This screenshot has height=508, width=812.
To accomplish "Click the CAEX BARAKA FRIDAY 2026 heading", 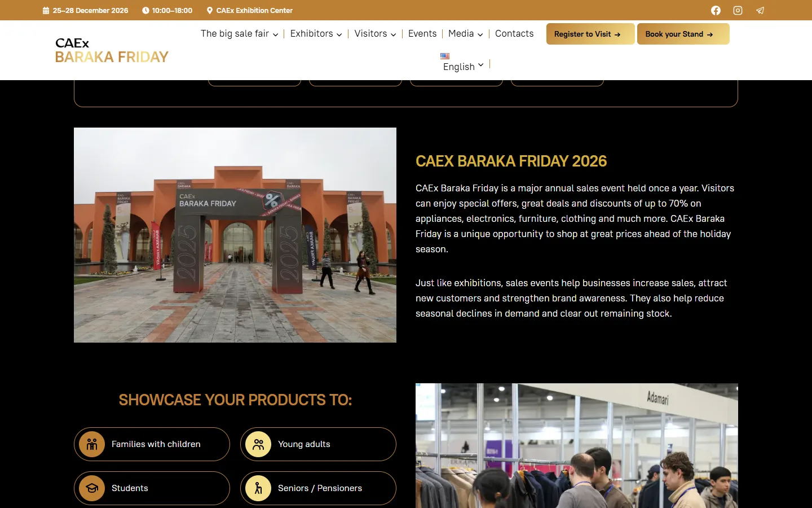I will tap(511, 161).
